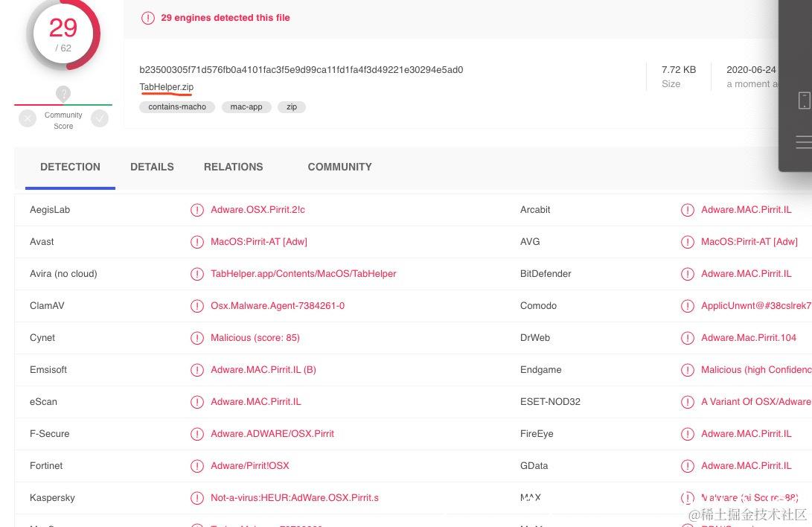This screenshot has height=527, width=812.
Task: Click 'Adware.MAC.Pirrit.IL (B)' result
Action: (263, 370)
